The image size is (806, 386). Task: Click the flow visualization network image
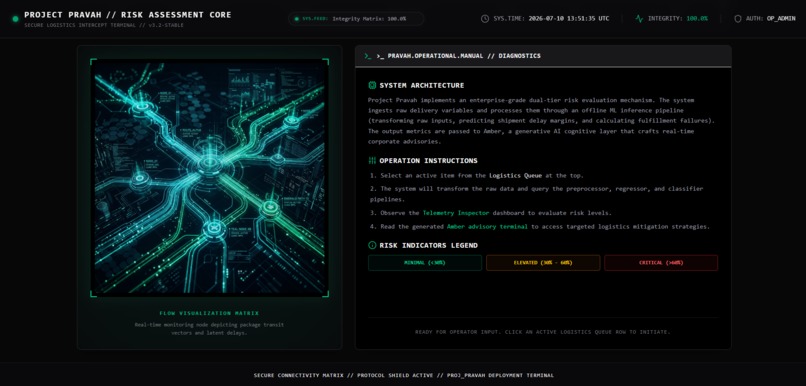(x=209, y=178)
